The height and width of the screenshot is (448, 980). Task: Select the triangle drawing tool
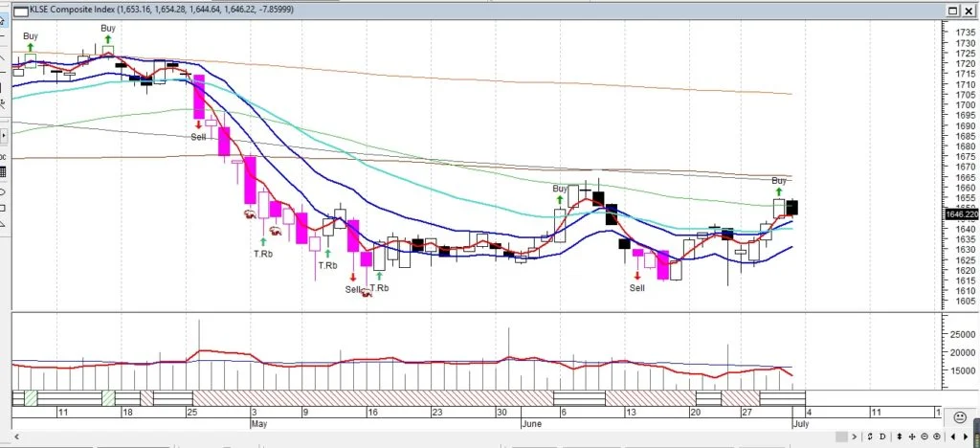click(3, 224)
